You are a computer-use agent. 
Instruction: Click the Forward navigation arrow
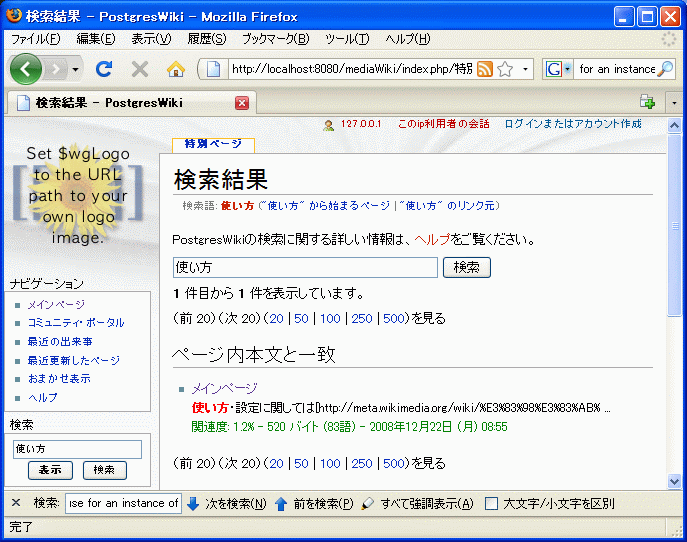point(55,69)
